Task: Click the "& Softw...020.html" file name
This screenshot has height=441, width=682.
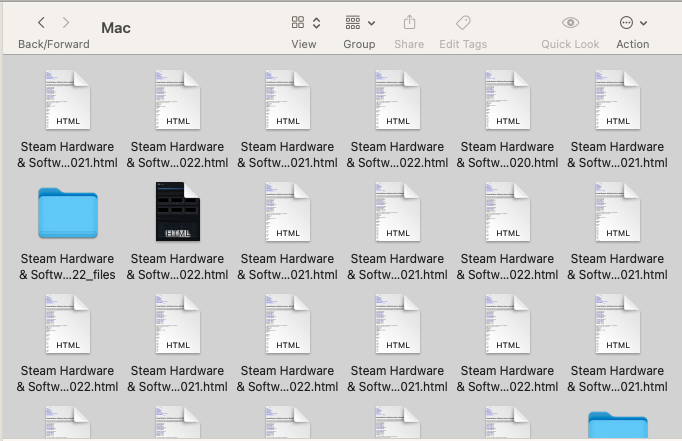Action: pyautogui.click(x=507, y=163)
